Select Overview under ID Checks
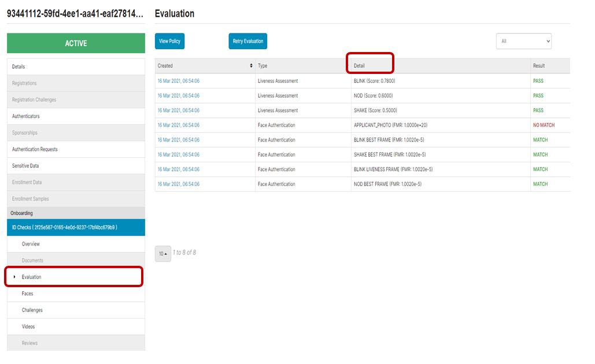This screenshot has width=595, height=364. (31, 244)
